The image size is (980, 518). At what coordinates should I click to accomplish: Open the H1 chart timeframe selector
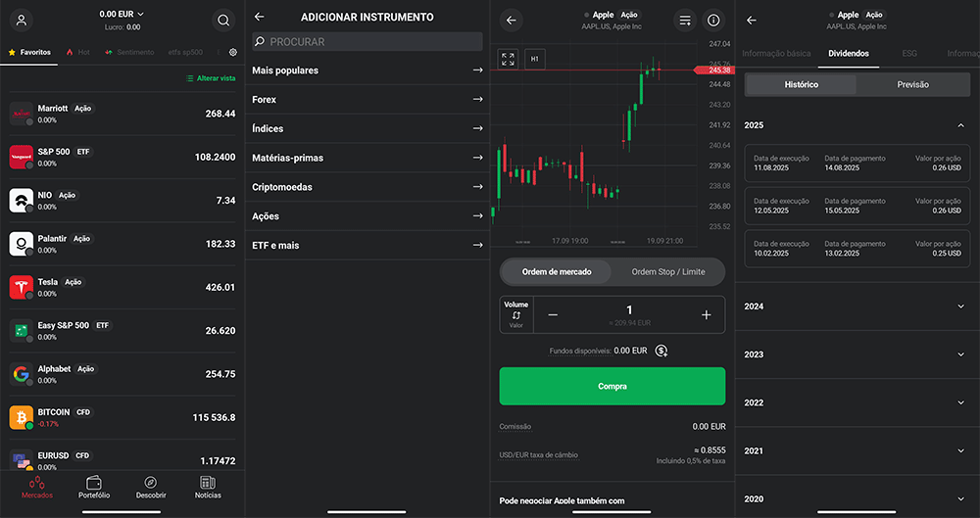click(535, 60)
